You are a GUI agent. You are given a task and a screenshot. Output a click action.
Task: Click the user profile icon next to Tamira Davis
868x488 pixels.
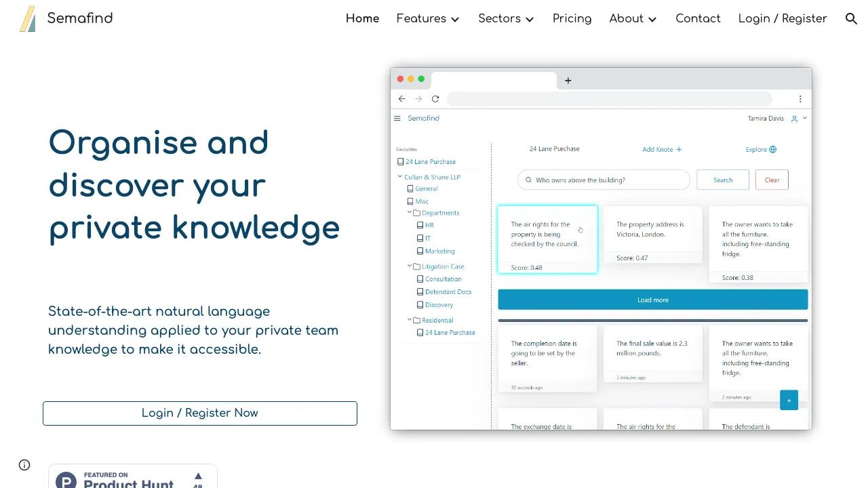(794, 119)
